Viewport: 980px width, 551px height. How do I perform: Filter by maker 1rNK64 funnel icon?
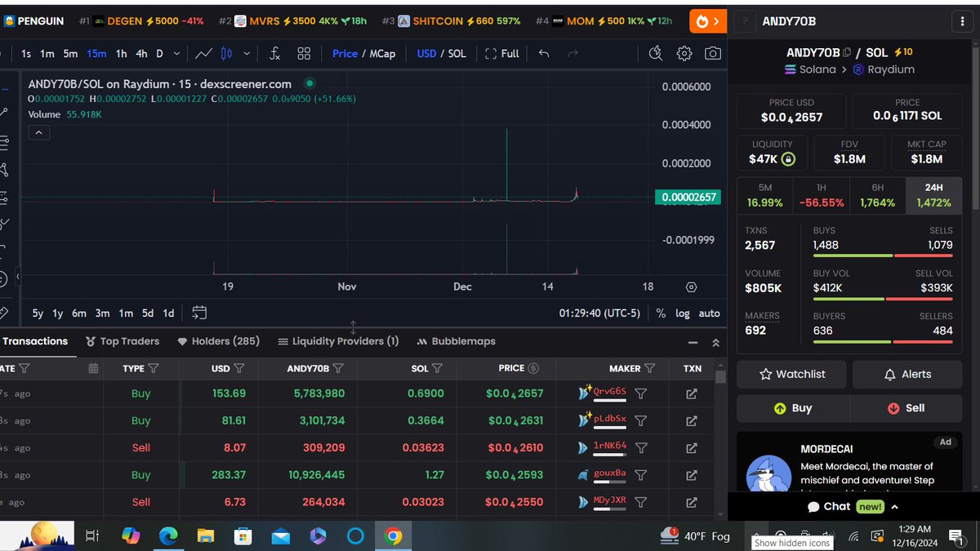(x=641, y=448)
